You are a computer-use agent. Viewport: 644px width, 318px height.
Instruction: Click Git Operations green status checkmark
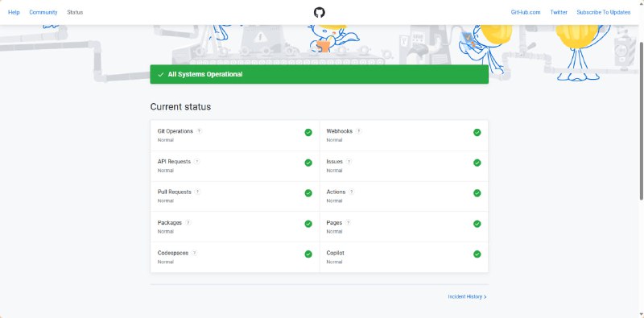coord(308,132)
